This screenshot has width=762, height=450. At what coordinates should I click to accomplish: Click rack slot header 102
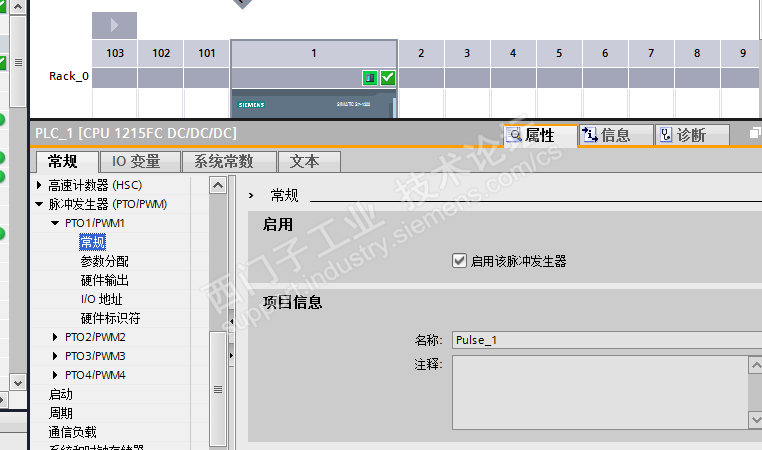(161, 53)
